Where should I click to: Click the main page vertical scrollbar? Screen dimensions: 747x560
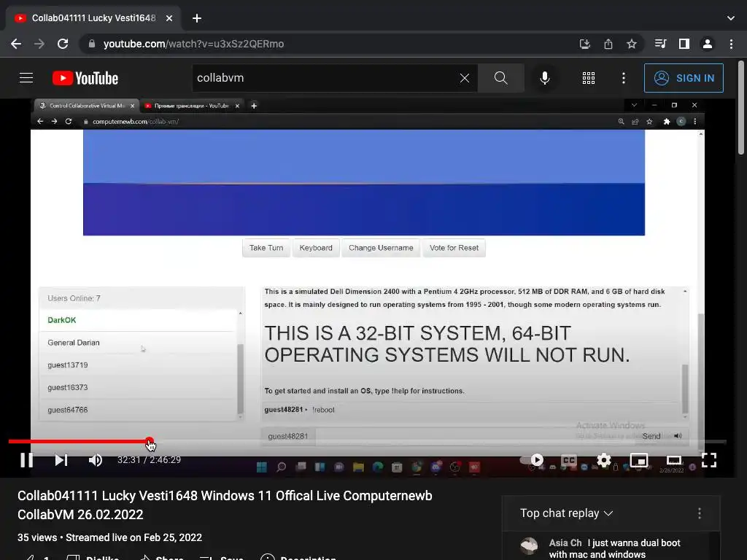(741, 108)
